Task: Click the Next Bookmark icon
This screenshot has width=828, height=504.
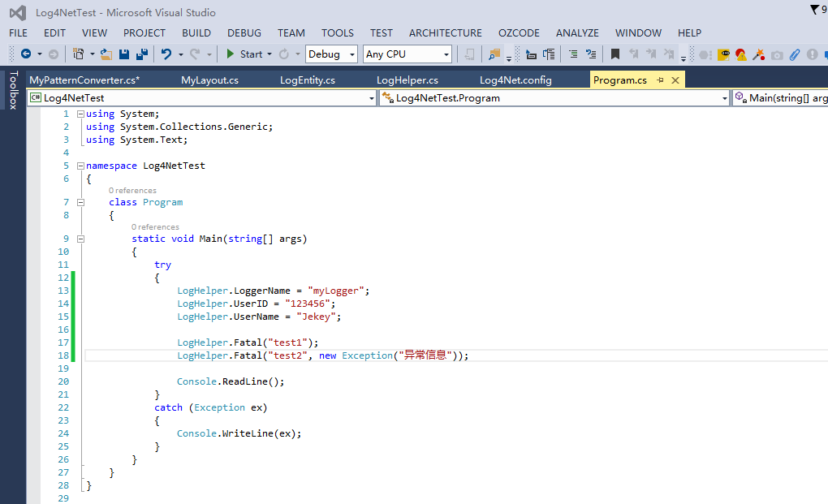Action: (651, 54)
